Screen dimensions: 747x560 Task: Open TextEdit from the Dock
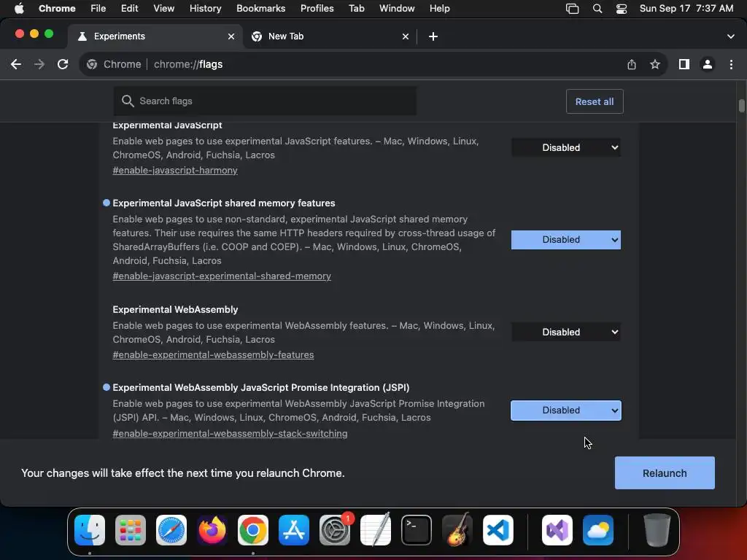click(376, 530)
